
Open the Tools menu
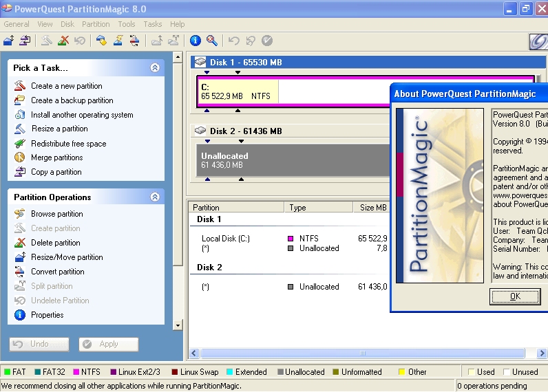[127, 24]
